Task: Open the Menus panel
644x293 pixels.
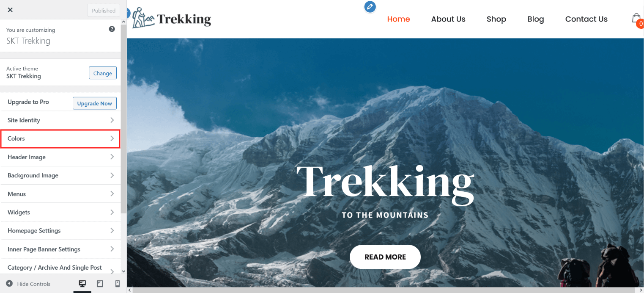Action: [60, 194]
